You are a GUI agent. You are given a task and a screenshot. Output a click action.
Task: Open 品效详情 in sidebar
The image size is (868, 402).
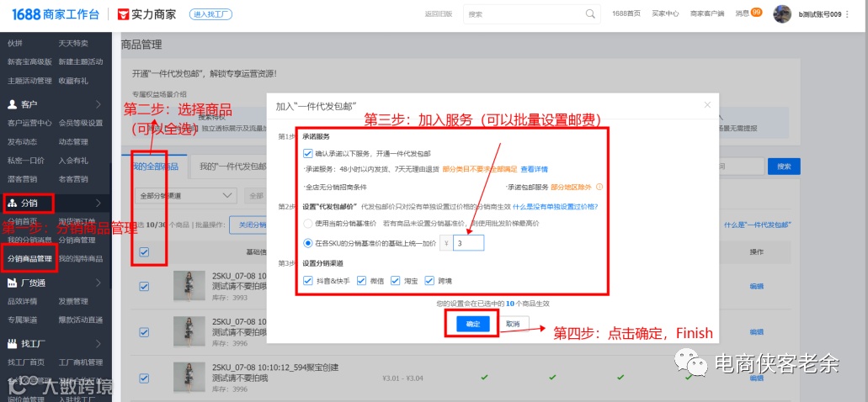22,301
